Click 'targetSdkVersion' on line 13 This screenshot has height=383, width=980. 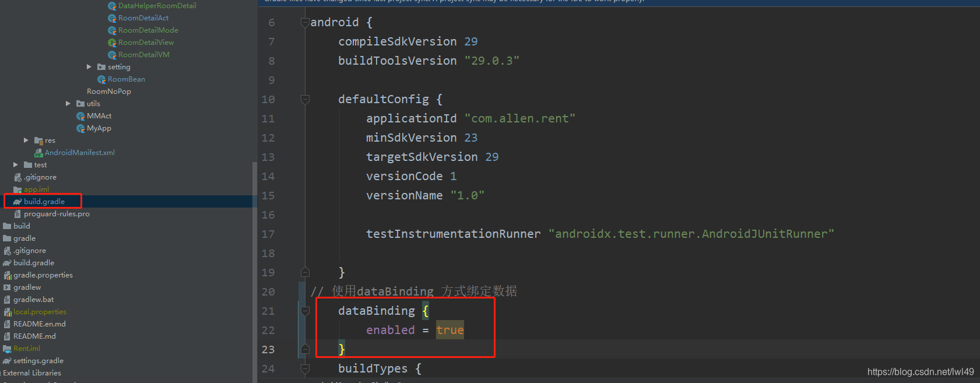422,157
